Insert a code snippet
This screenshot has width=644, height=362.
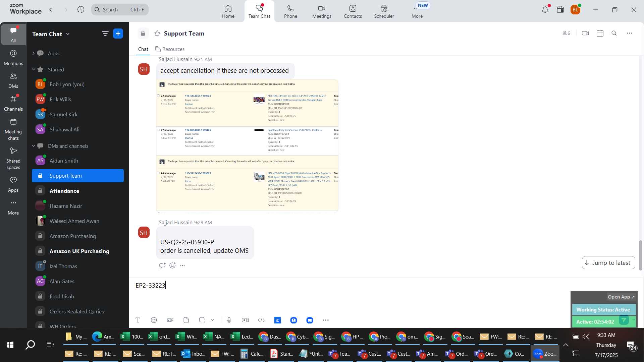point(261,320)
